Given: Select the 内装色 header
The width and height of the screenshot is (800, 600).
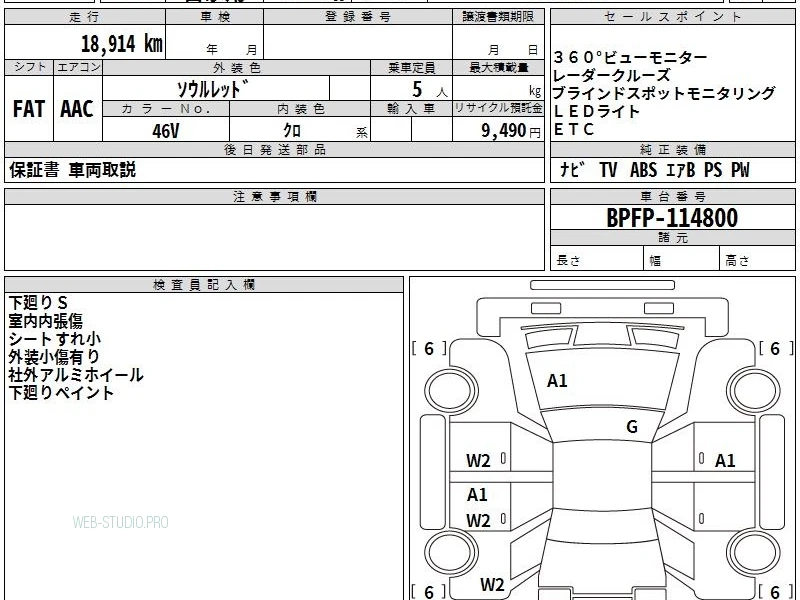Looking at the screenshot, I should pos(301,109).
